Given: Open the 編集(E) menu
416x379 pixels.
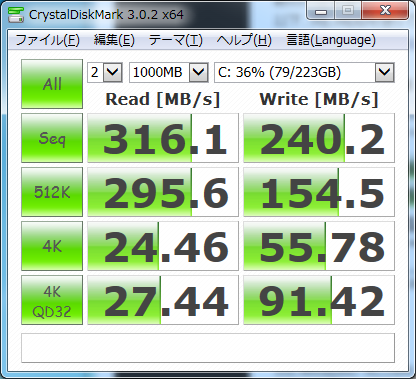Looking at the screenshot, I should tap(114, 40).
